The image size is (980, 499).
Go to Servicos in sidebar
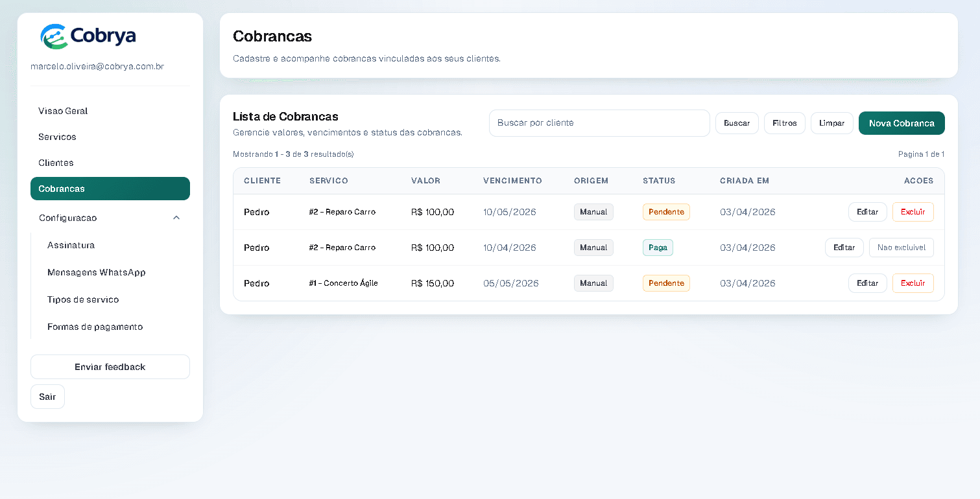(110, 137)
